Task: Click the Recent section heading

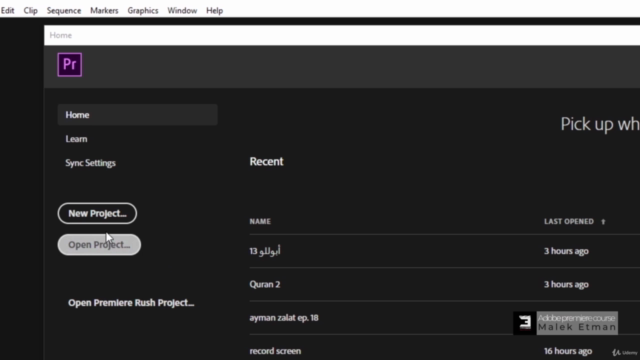Action: click(x=267, y=161)
